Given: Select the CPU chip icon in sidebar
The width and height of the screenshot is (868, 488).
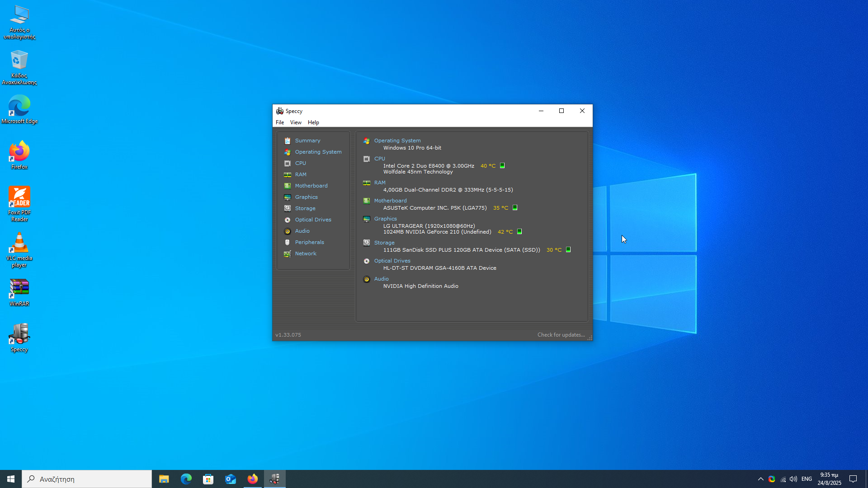Looking at the screenshot, I should coord(288,164).
